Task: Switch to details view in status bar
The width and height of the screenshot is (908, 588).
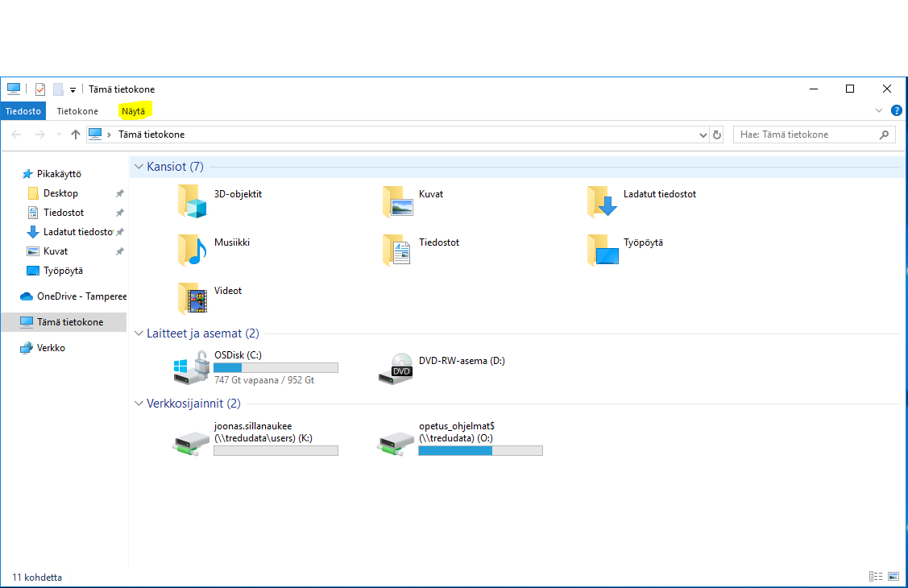Action: tap(876, 577)
